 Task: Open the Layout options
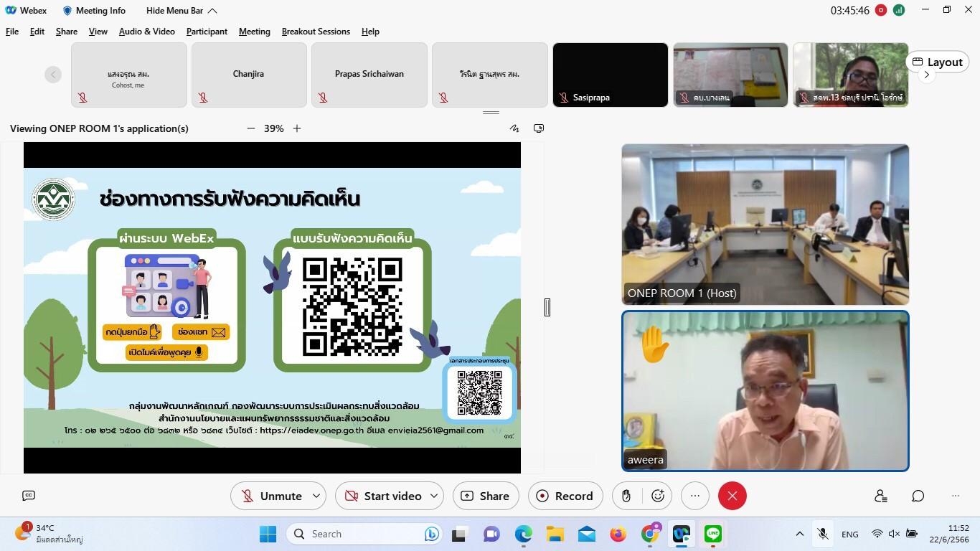(937, 62)
